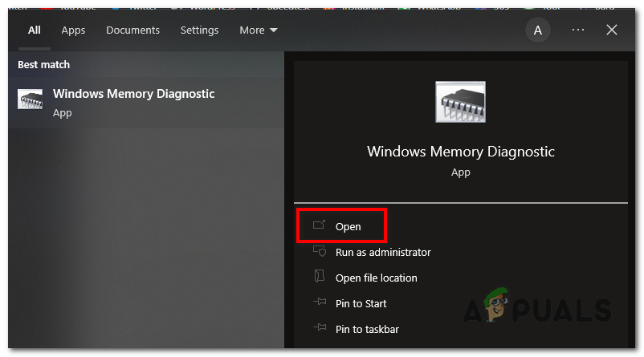Image resolution: width=644 pixels, height=357 pixels.
Task: Choose Pin to Start
Action: pos(361,304)
